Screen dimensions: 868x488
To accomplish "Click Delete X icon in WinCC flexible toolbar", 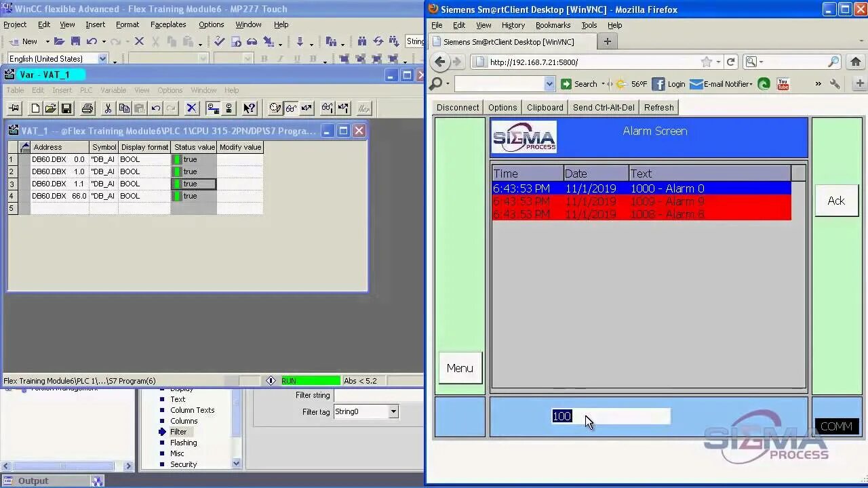I will pyautogui.click(x=139, y=41).
